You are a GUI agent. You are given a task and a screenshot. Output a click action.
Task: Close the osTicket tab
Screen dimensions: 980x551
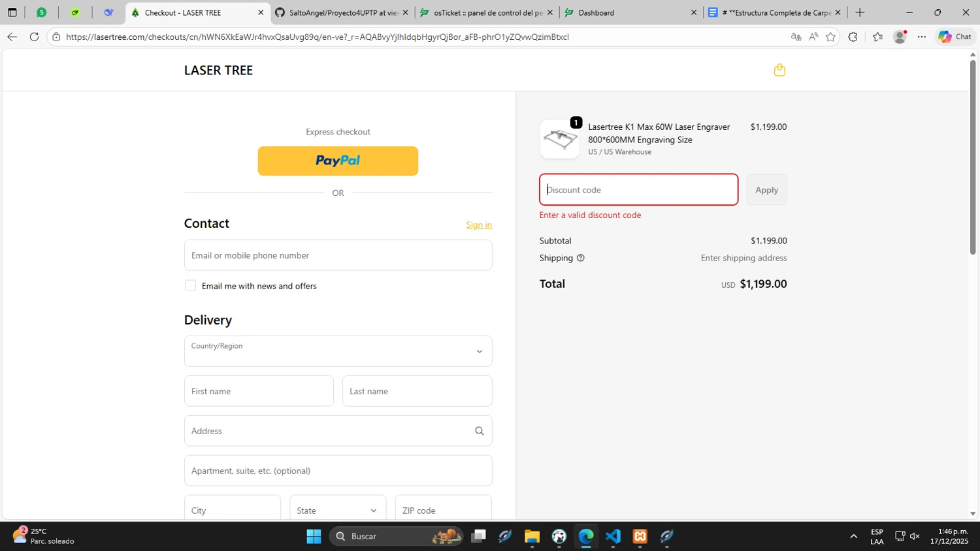point(549,12)
